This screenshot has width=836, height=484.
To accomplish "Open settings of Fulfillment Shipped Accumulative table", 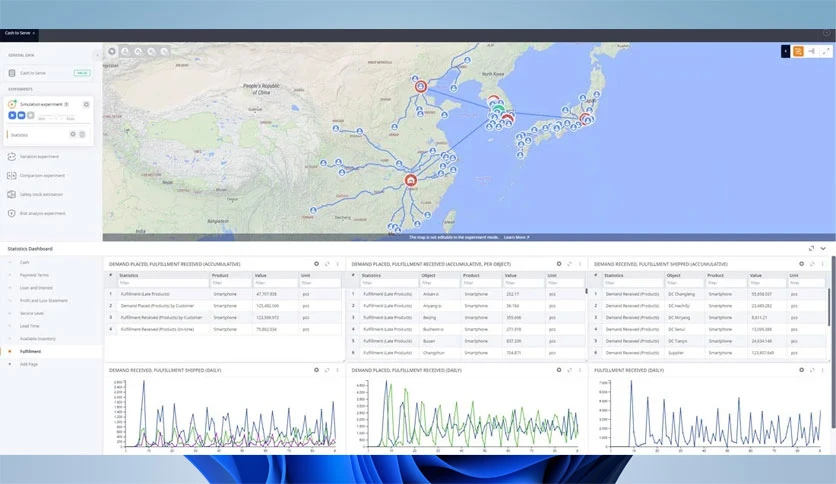I will tap(801, 264).
